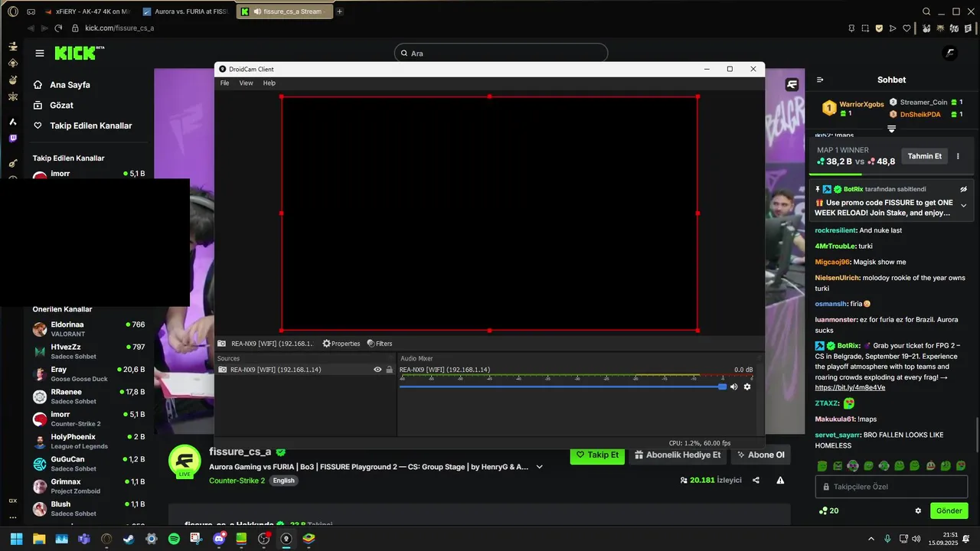Viewport: 980px width, 551px height.
Task: Open Spotify from the taskbar
Action: (174, 539)
